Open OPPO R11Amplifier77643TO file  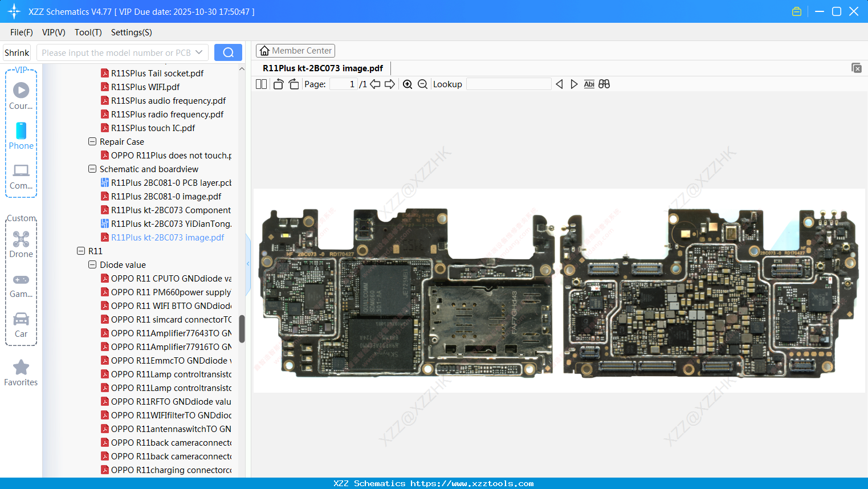(166, 333)
